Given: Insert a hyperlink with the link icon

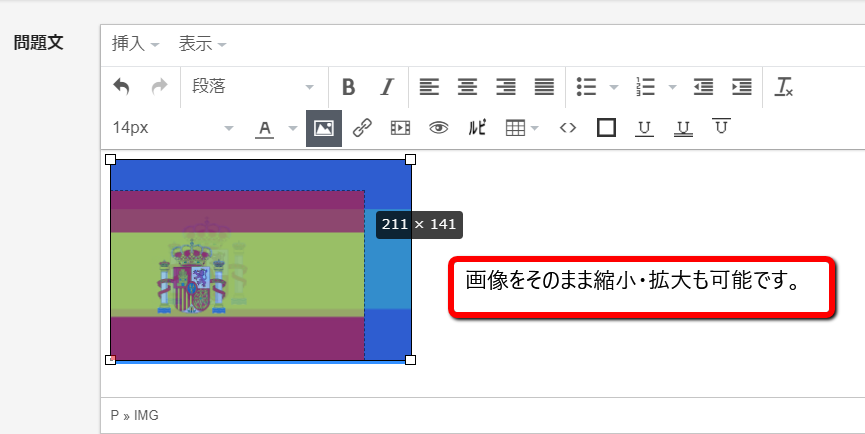Looking at the screenshot, I should click(x=362, y=128).
